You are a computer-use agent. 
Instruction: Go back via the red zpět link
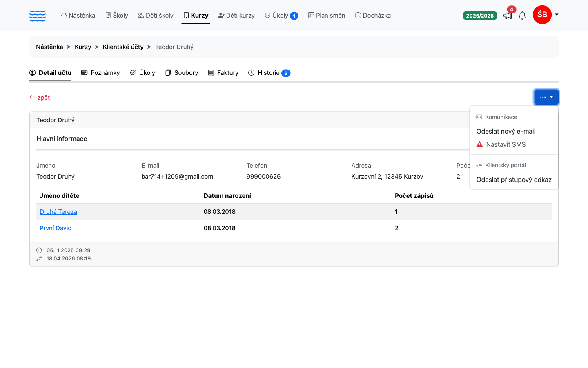click(x=40, y=97)
